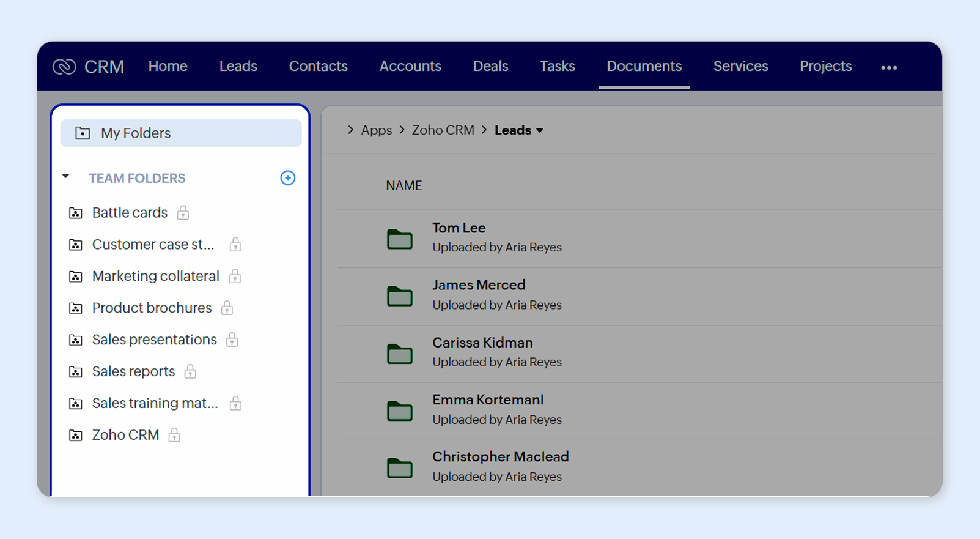Screen dimensions: 980x539
Task: Select My Folders in sidebar
Action: (136, 133)
